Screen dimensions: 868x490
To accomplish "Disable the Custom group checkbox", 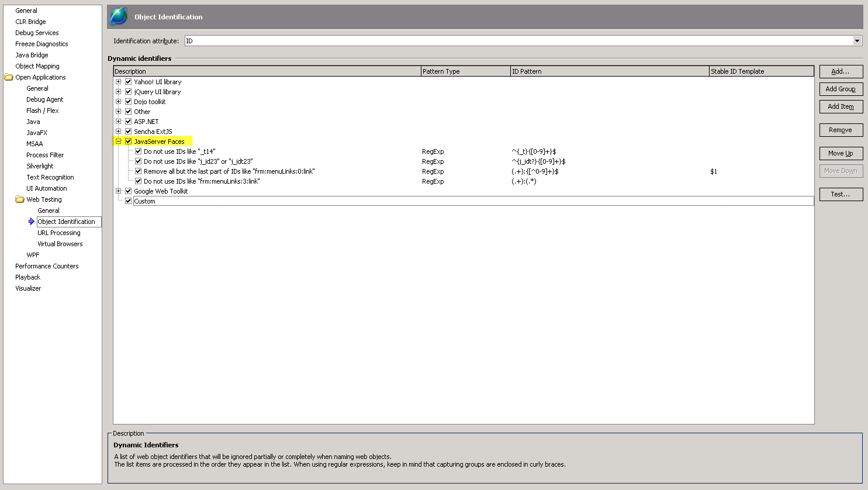I will tap(129, 201).
